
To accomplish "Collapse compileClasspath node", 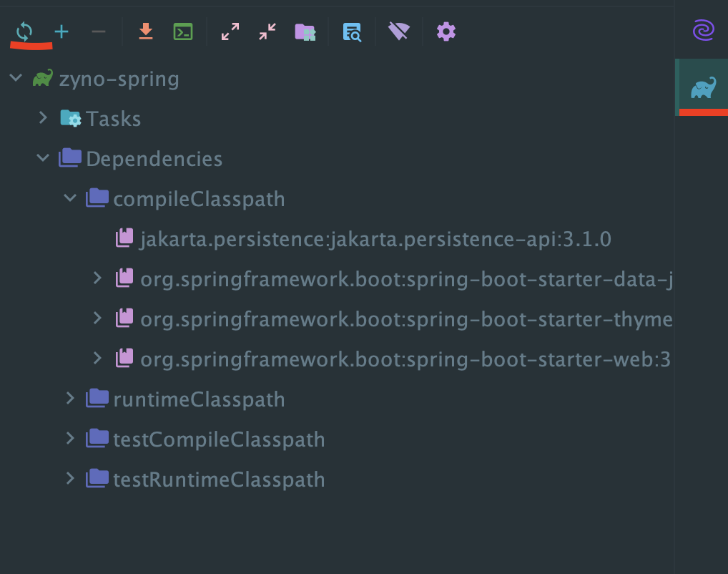I will tap(70, 198).
